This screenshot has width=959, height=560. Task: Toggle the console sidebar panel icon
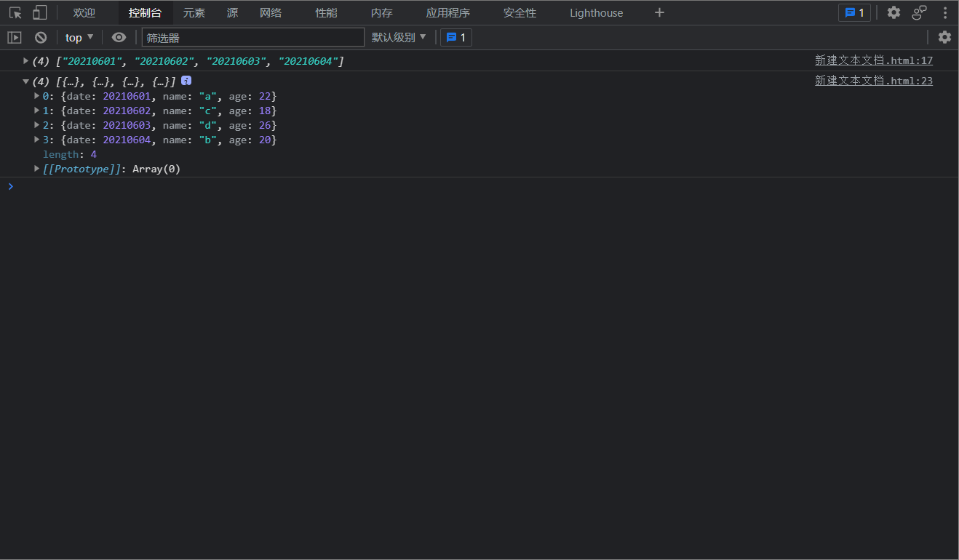[x=15, y=37]
